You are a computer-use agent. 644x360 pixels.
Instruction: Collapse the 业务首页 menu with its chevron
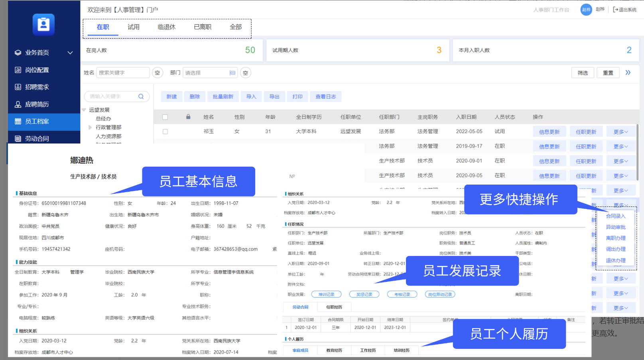tap(70, 52)
